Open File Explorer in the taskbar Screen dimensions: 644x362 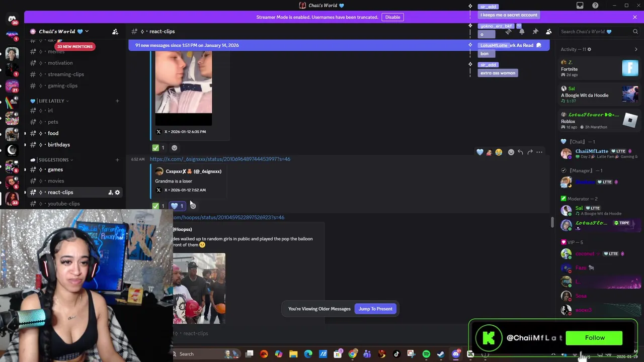[x=293, y=354]
